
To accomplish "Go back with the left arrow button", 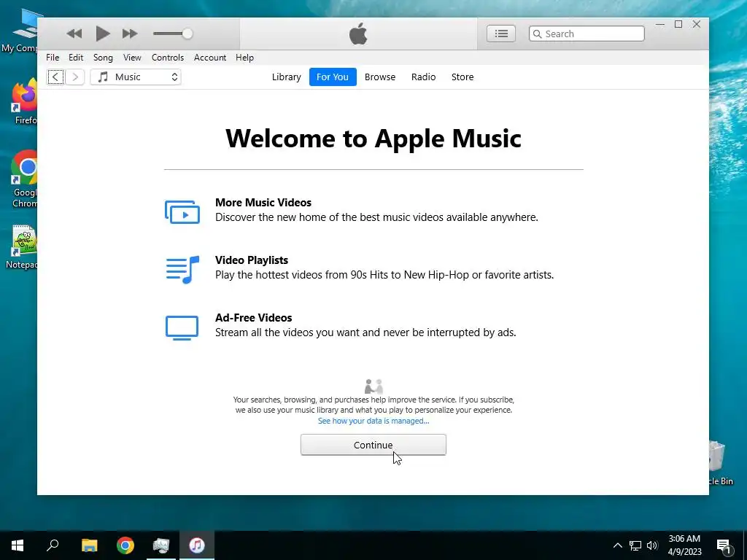I will 55,77.
